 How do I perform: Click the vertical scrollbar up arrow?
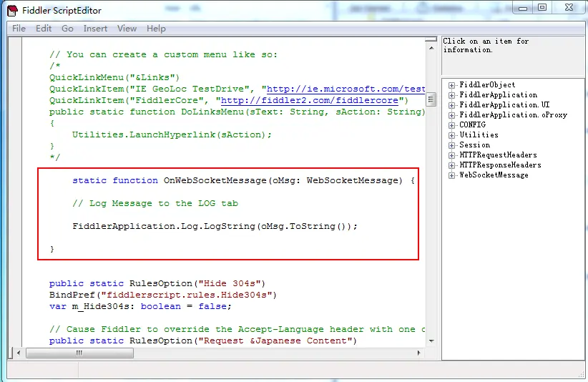coord(431,48)
